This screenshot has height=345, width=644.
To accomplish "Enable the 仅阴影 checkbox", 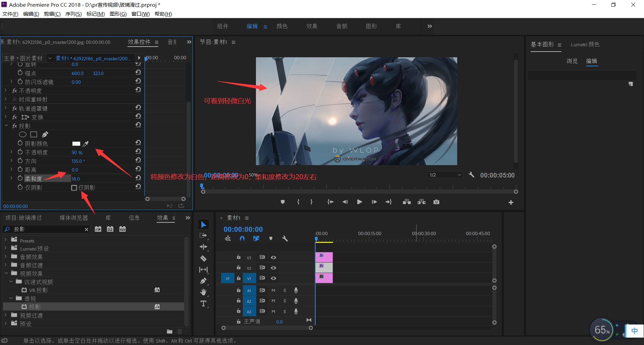I will click(74, 188).
